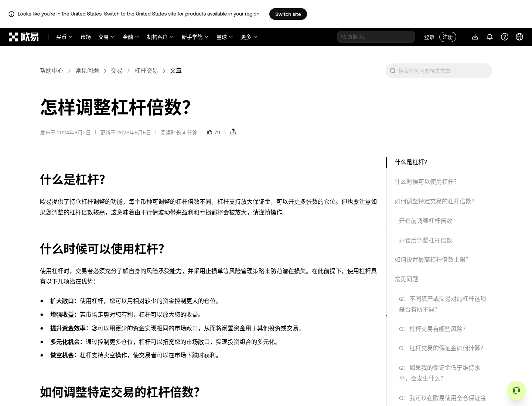Open Q: 如果我的保证金低于维持水平 in contents

tap(440, 373)
